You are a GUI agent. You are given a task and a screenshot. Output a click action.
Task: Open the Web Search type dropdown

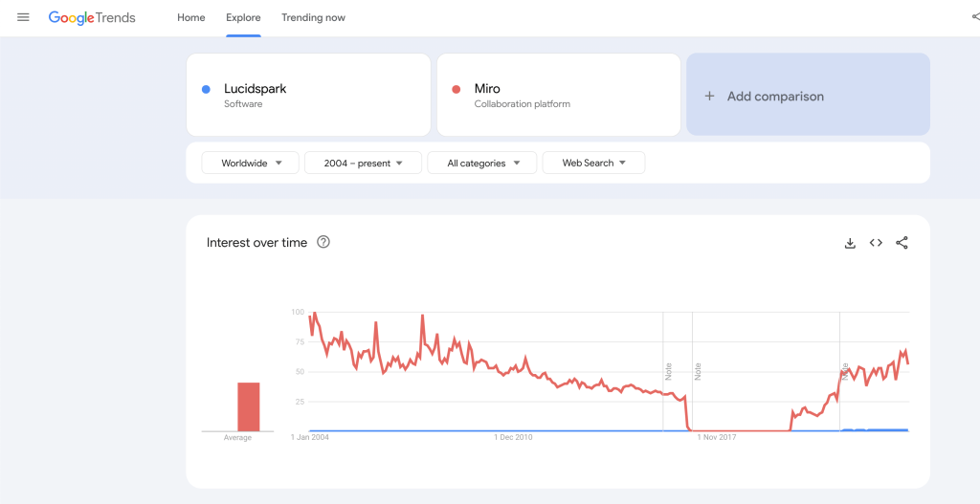(593, 163)
